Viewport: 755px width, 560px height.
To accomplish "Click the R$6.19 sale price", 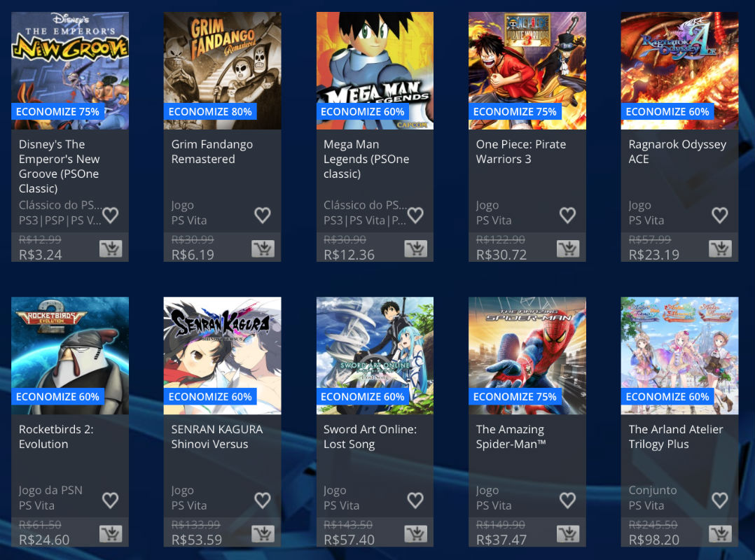I will click(x=193, y=255).
